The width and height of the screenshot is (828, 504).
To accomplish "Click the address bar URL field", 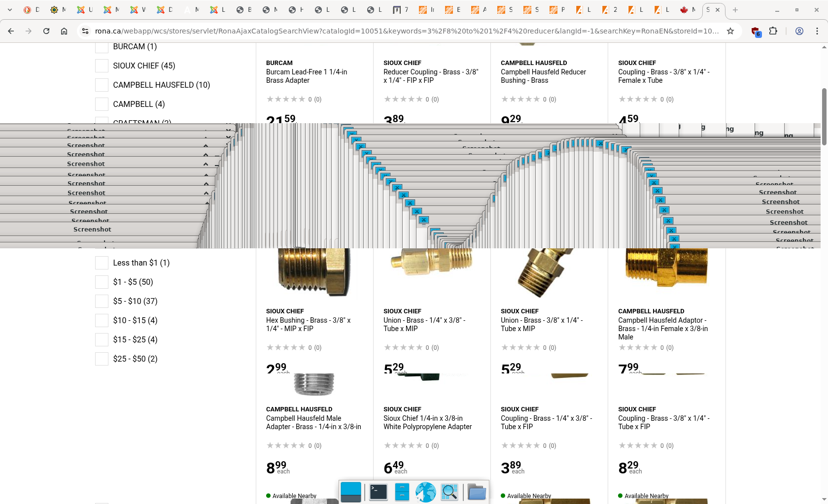I will 407,31.
